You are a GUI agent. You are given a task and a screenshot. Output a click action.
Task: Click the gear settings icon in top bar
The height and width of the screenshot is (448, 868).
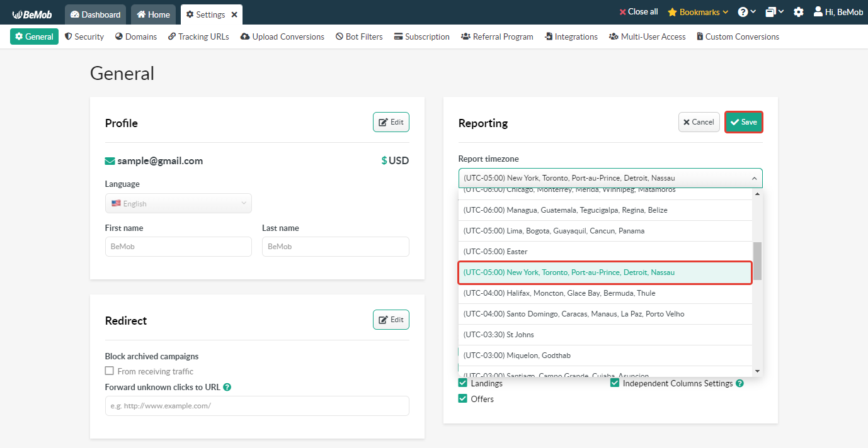coord(798,12)
